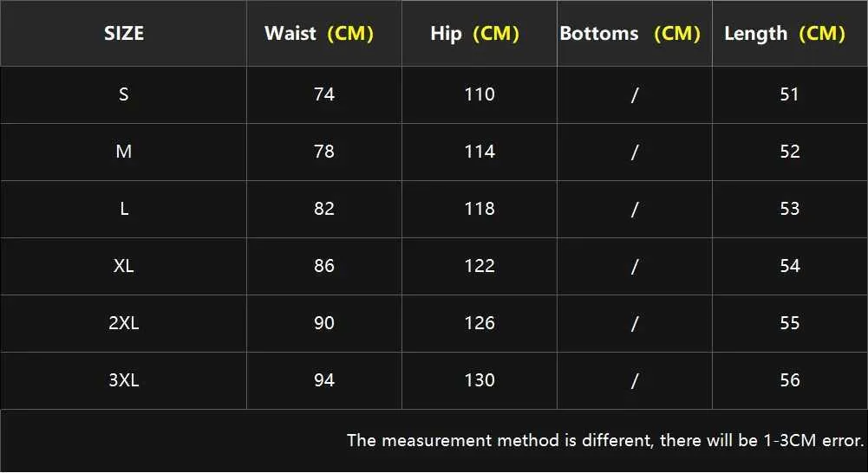
Task: Select the size S row label
Action: click(x=124, y=94)
